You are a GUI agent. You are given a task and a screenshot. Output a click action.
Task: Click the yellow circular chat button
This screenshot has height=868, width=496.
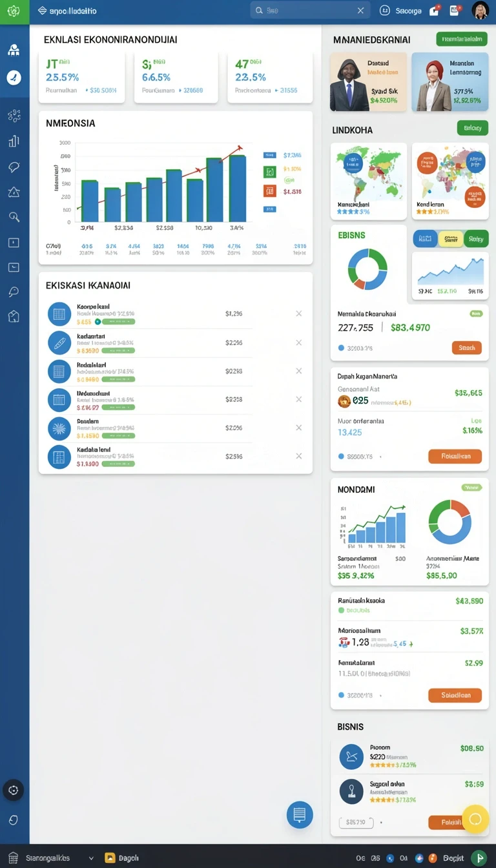[475, 819]
